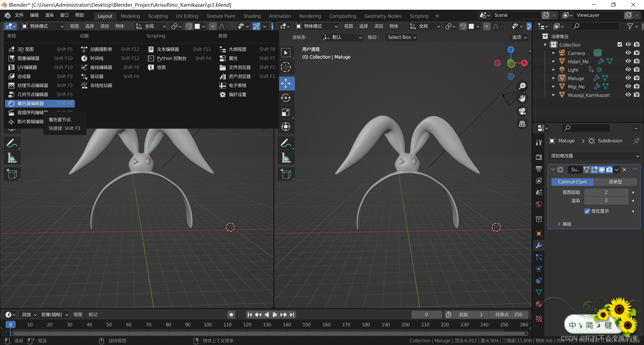644x345 pixels.
Task: Select the Catmull-Clark subdivision type
Action: click(x=573, y=182)
